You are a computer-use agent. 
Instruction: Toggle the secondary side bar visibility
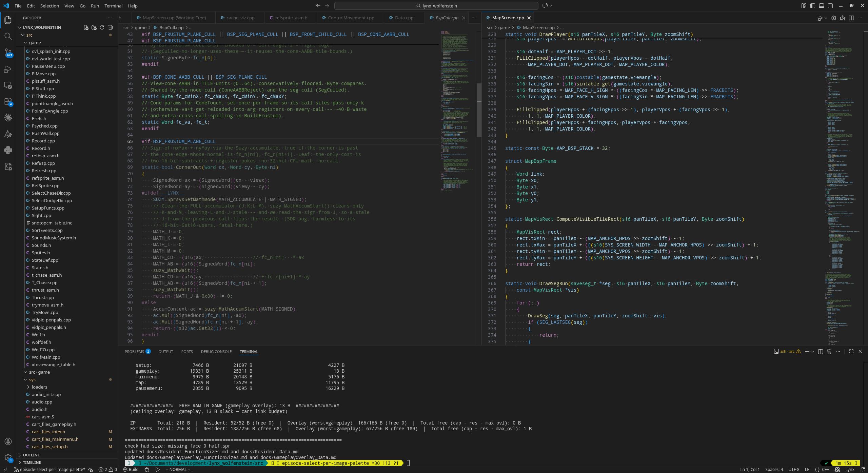(x=830, y=6)
